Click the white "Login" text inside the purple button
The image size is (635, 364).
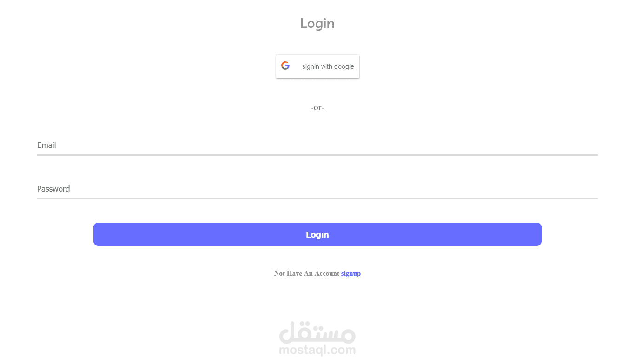click(317, 235)
